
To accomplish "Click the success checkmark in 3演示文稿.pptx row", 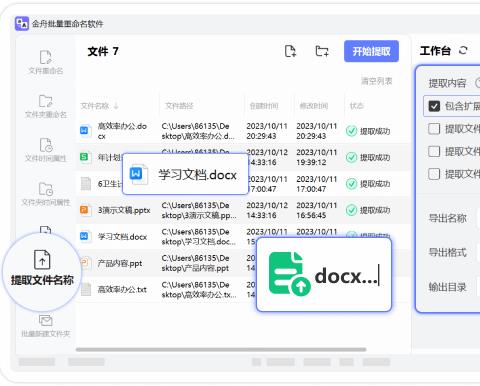I will (x=351, y=210).
